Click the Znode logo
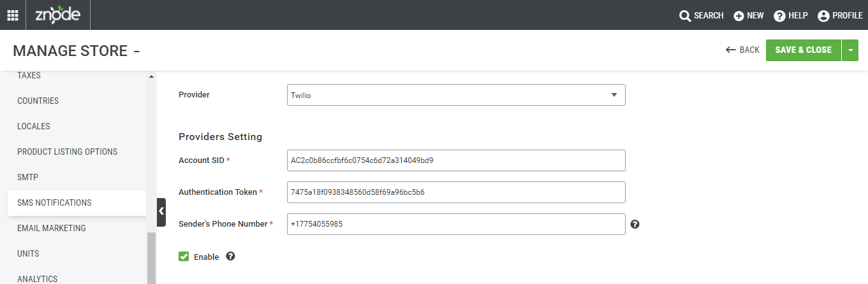The width and height of the screenshot is (868, 284). [x=58, y=15]
